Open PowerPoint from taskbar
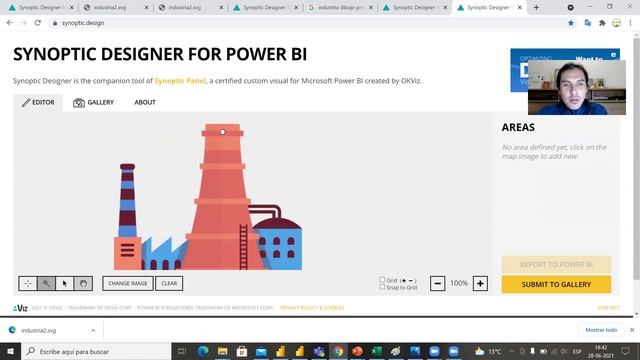 (x=358, y=351)
